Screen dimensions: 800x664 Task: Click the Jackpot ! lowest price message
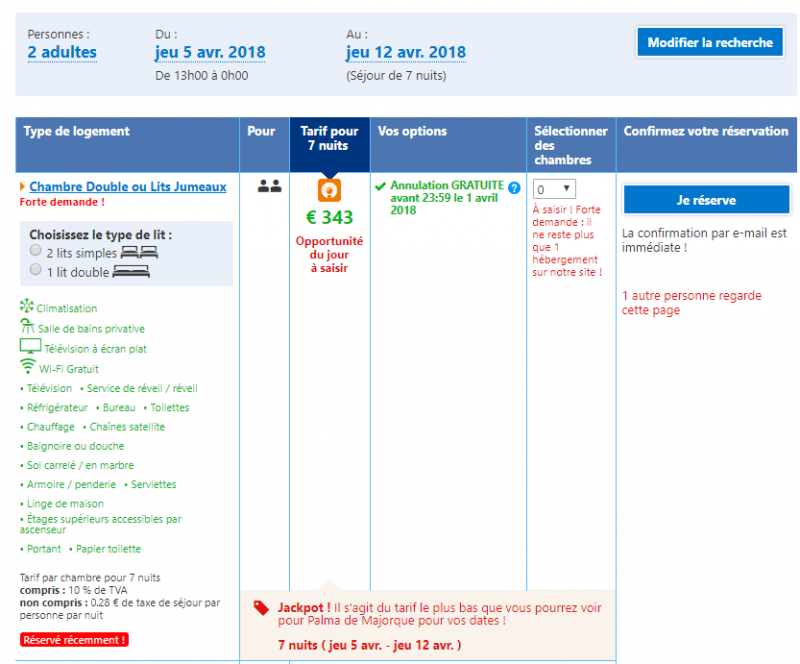point(439,614)
